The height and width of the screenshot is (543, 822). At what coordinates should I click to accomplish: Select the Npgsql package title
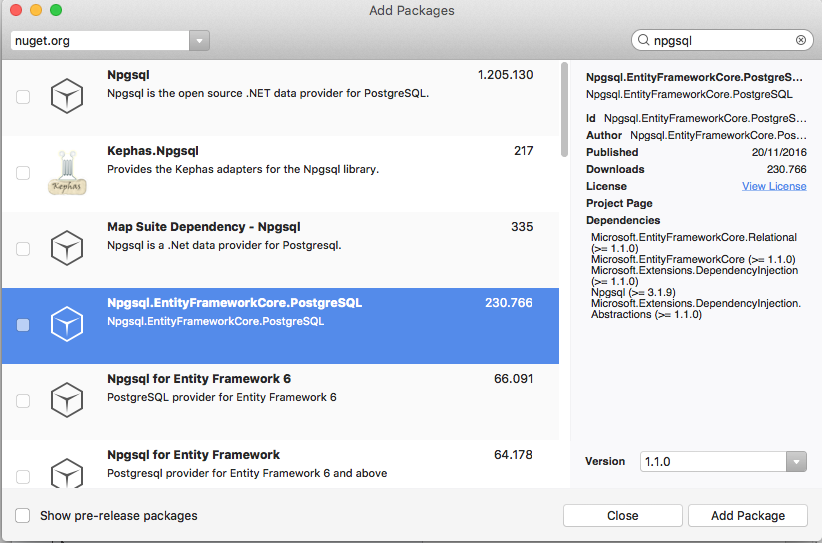coord(128,75)
